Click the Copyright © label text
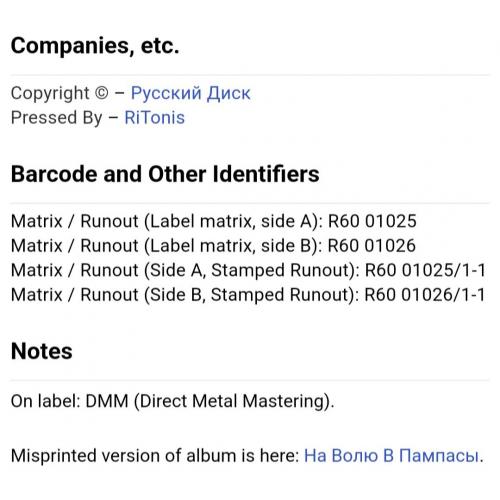 [60, 93]
